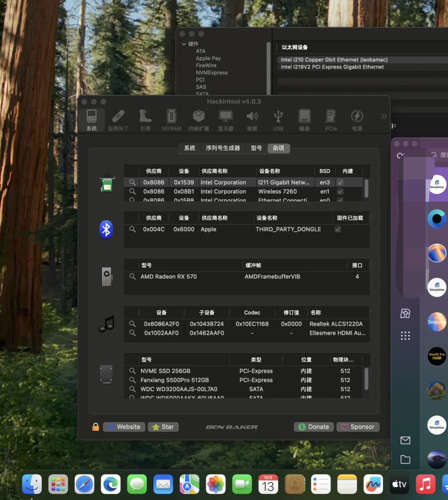Select NVMExpress in System Information sidebar
The width and height of the screenshot is (448, 500).
coord(212,73)
